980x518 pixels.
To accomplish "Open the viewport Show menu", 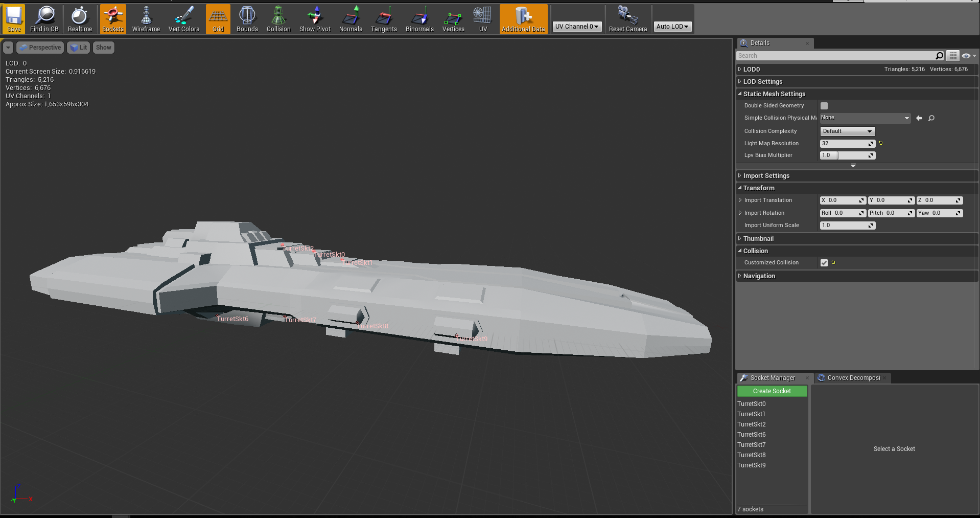I will (x=103, y=48).
